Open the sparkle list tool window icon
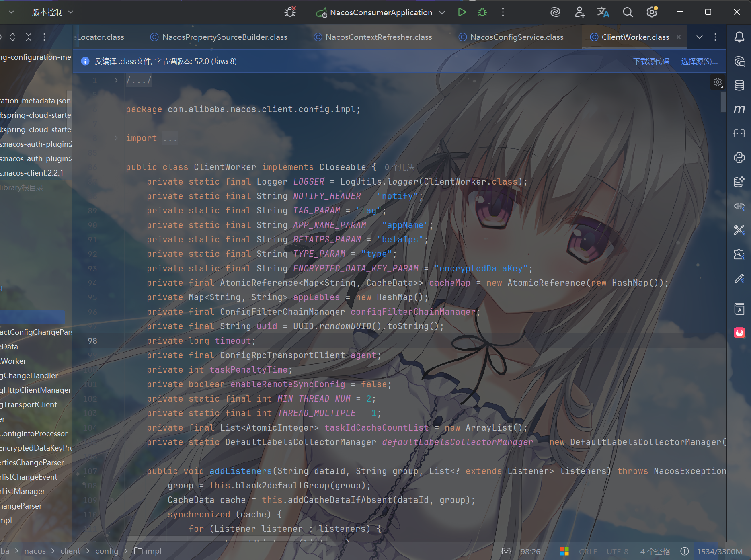The width and height of the screenshot is (751, 560). coord(739,182)
